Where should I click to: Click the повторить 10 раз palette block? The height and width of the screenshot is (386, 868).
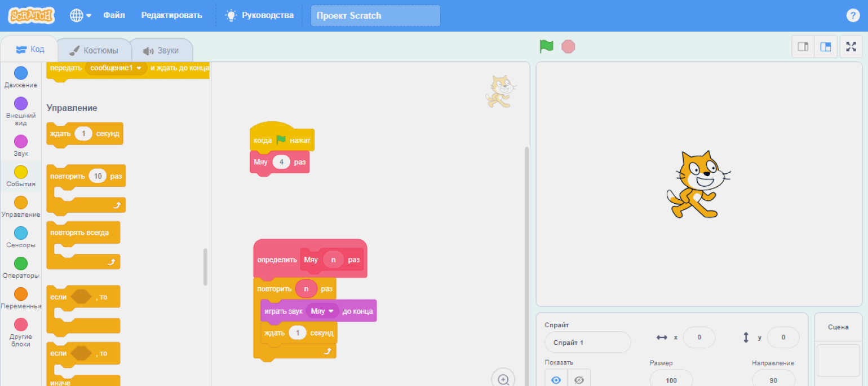pos(86,190)
